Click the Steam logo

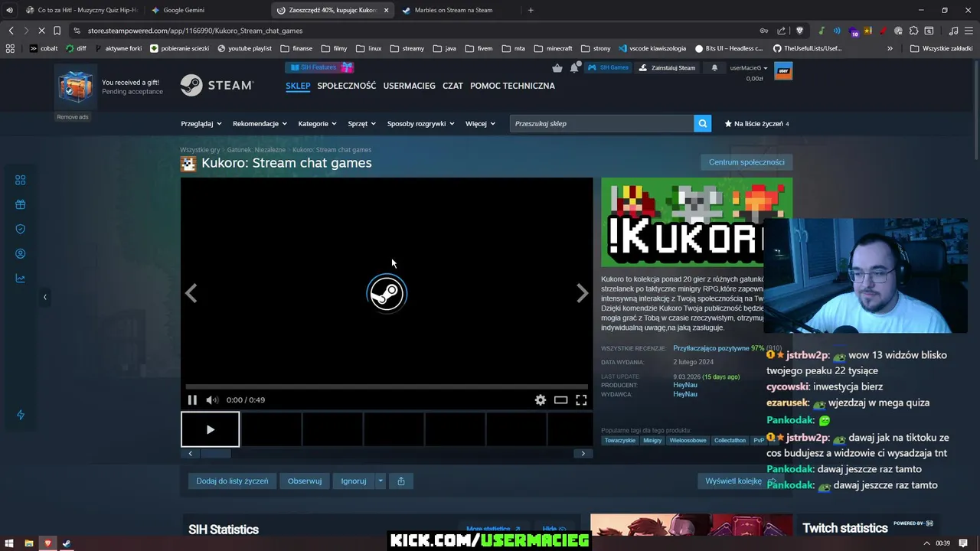(x=217, y=86)
